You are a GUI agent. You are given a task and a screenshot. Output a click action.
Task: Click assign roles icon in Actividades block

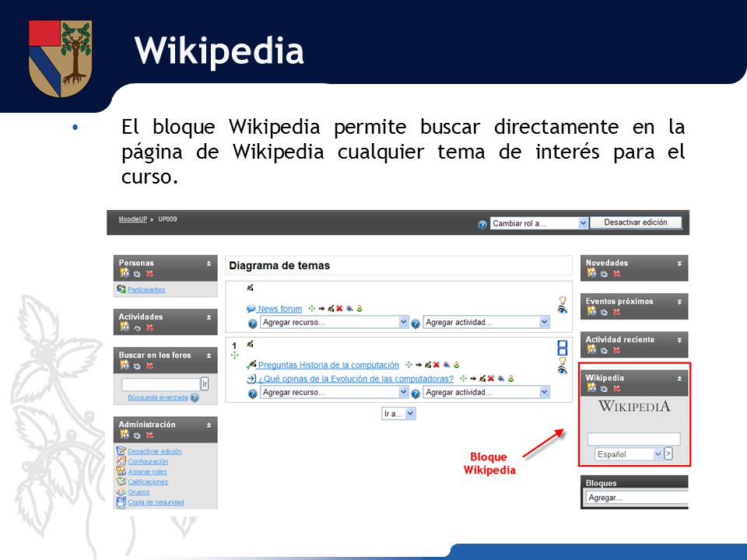point(124,327)
